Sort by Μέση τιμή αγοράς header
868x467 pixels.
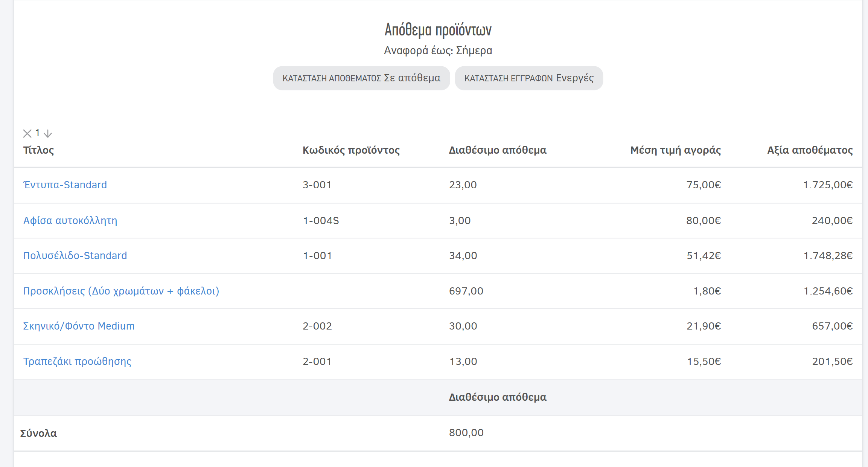pos(676,150)
